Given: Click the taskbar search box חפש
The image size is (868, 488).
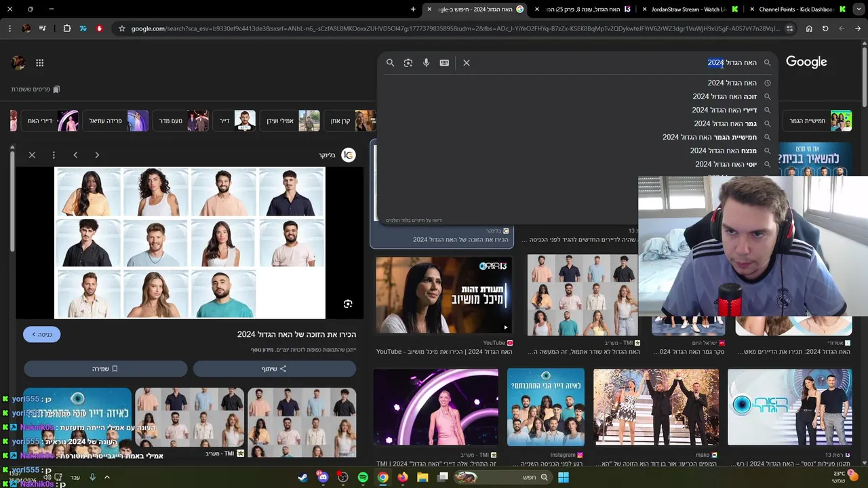Looking at the screenshot, I should (x=502, y=477).
